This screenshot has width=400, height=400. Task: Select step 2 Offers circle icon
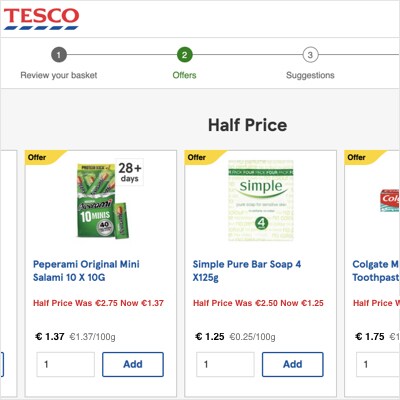pos(184,55)
